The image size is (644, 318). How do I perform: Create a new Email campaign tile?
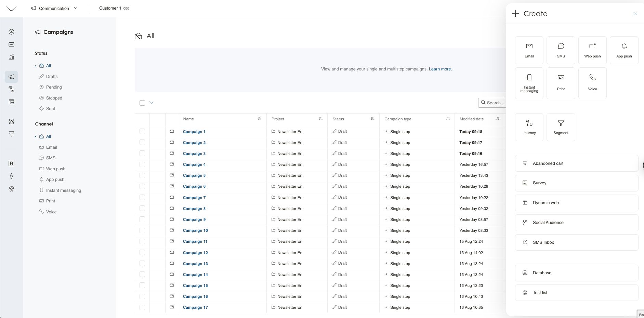(529, 50)
